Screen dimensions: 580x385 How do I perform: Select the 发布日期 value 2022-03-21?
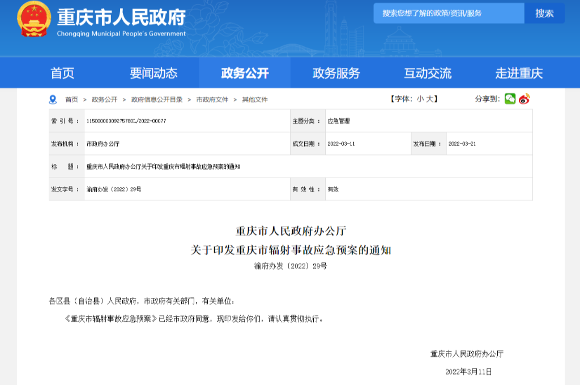tap(462, 144)
